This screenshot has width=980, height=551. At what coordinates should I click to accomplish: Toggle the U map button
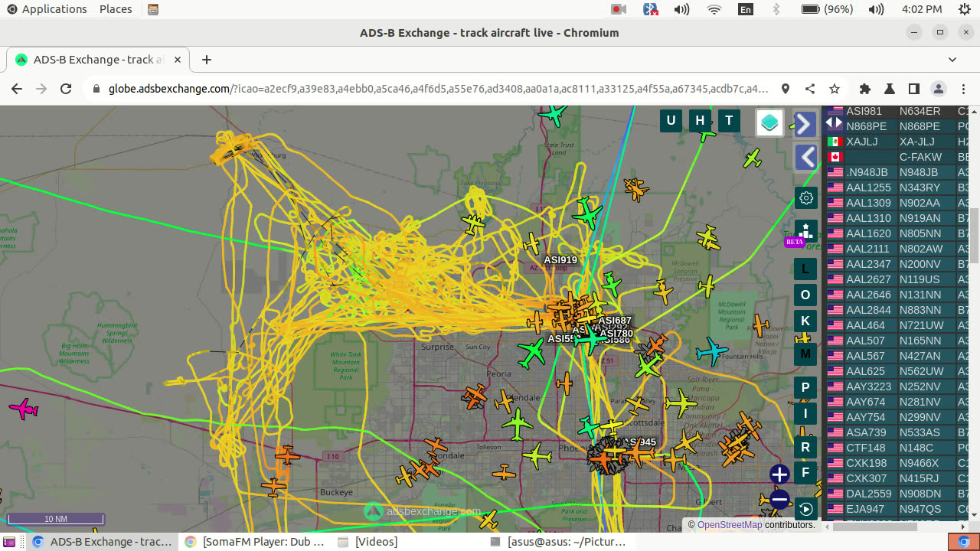(x=671, y=120)
